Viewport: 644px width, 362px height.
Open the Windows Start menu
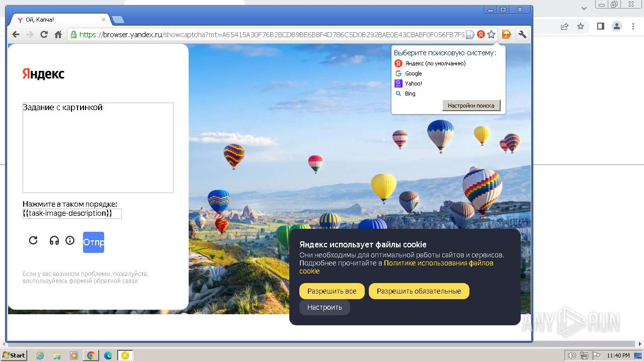pos(14,355)
